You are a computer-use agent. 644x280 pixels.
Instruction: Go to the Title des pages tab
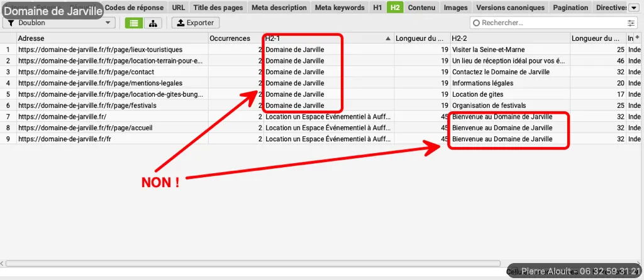[x=218, y=8]
